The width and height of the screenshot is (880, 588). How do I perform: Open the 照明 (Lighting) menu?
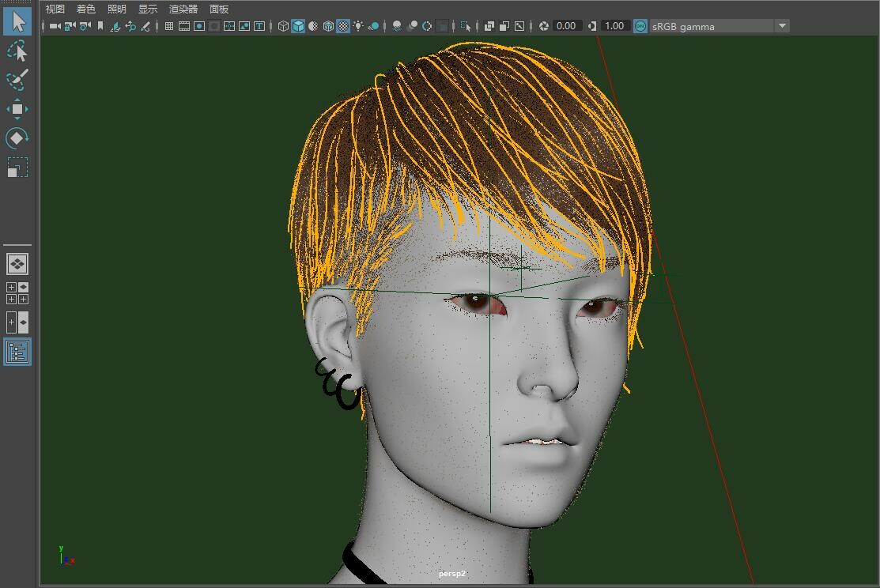pos(117,9)
